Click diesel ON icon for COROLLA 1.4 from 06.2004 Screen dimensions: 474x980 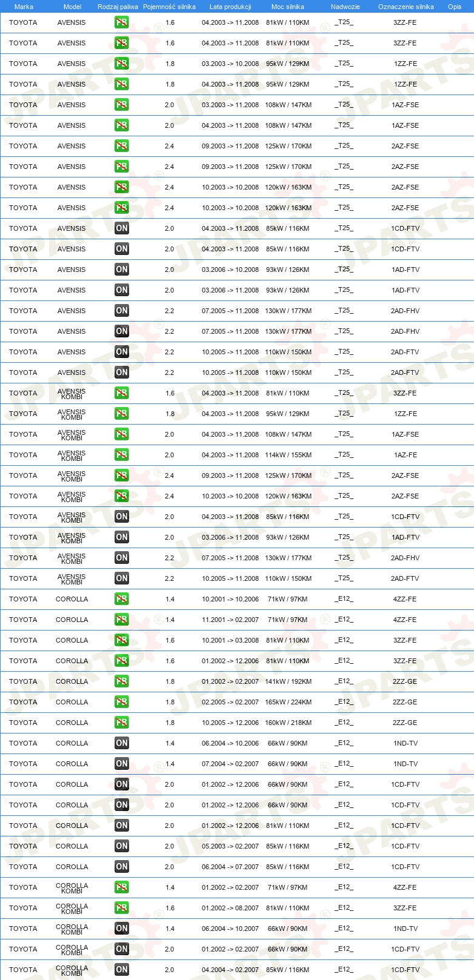pyautogui.click(x=122, y=743)
